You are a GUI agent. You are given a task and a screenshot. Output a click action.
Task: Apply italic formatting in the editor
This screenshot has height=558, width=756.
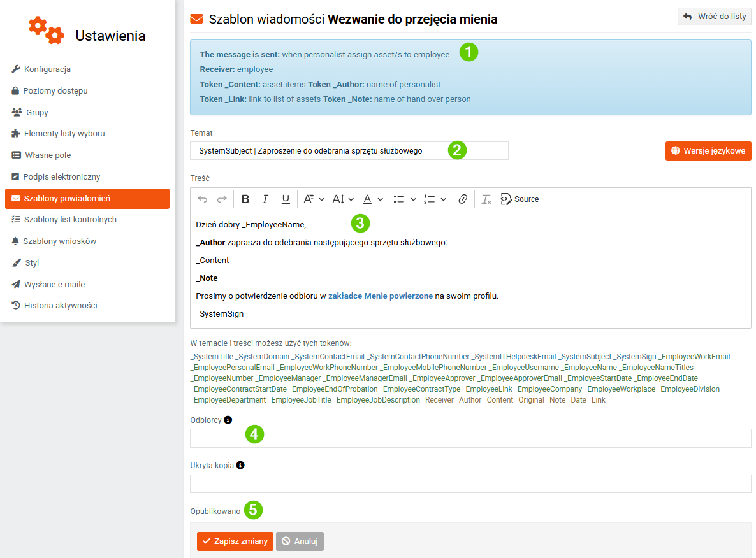coord(265,199)
